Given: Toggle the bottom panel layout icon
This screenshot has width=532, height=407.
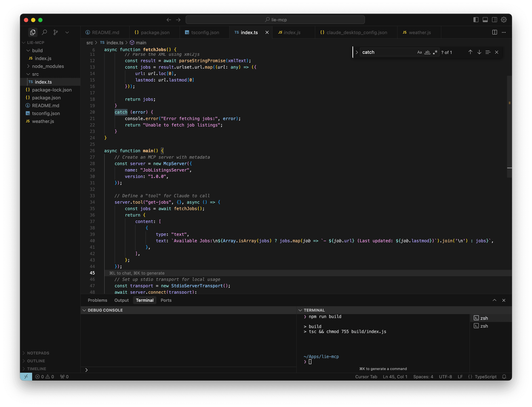Looking at the screenshot, I should [x=485, y=20].
